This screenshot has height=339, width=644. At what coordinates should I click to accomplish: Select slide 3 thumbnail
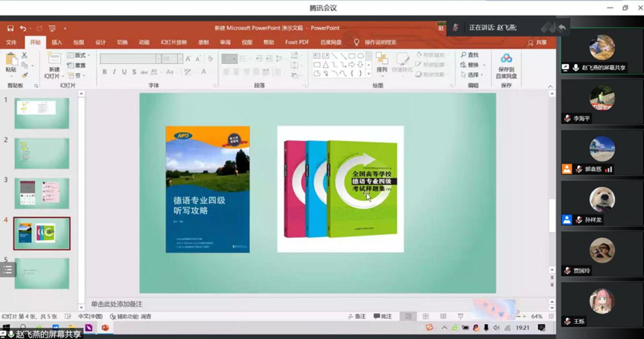coord(42,193)
